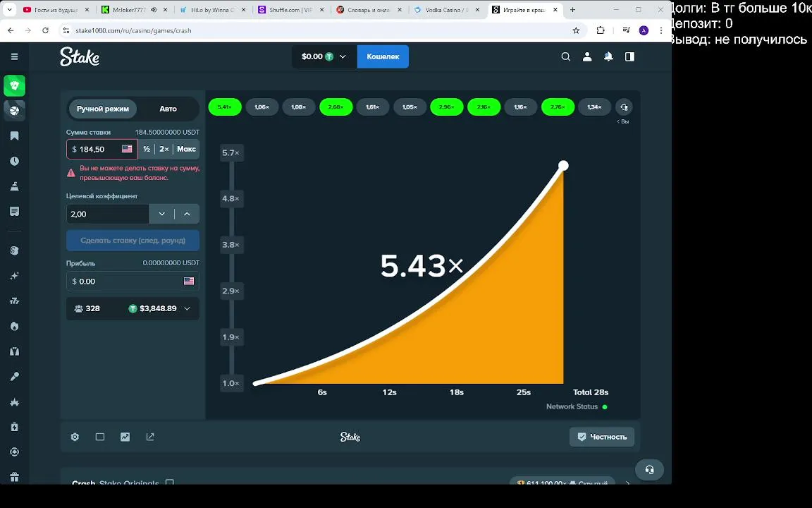
Task: Click the green 5,41× history pill
Action: 225,107
